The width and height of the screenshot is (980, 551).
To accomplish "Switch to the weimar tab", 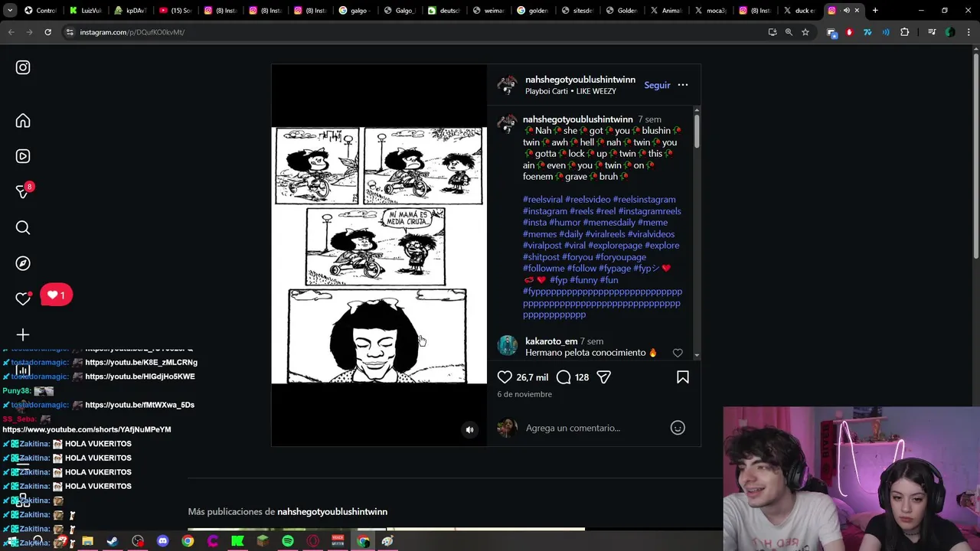I will coord(488,11).
